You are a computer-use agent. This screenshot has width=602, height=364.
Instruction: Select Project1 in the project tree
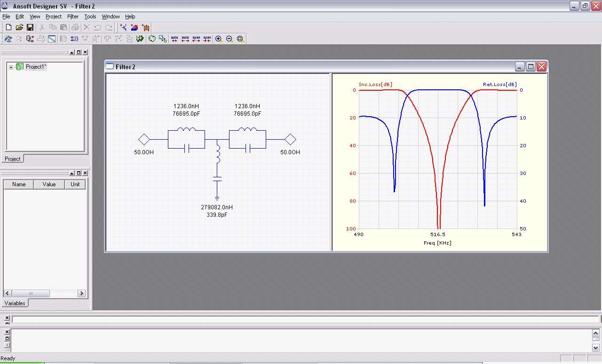[36, 67]
